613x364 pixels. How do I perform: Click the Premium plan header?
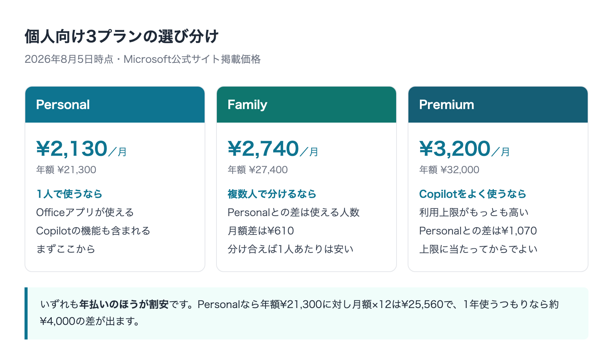[x=498, y=105]
